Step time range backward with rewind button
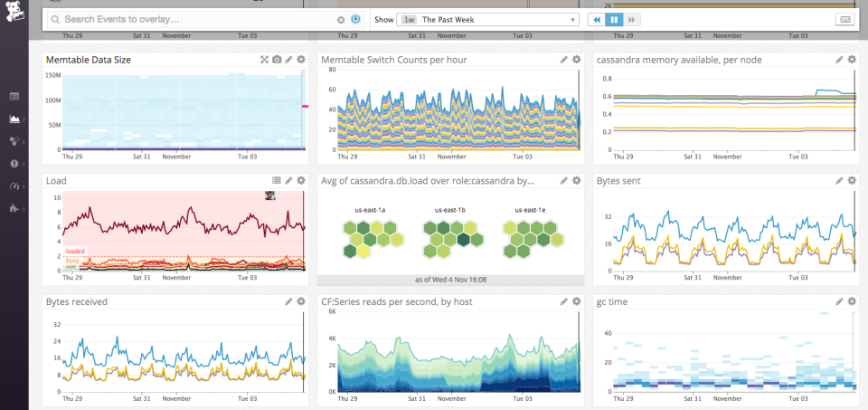 point(597,19)
